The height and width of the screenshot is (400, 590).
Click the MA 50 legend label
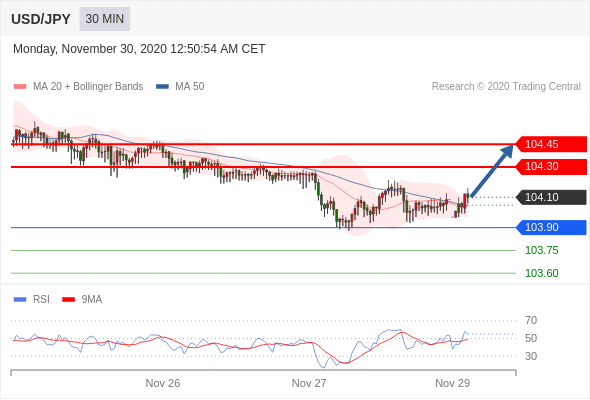(x=190, y=87)
